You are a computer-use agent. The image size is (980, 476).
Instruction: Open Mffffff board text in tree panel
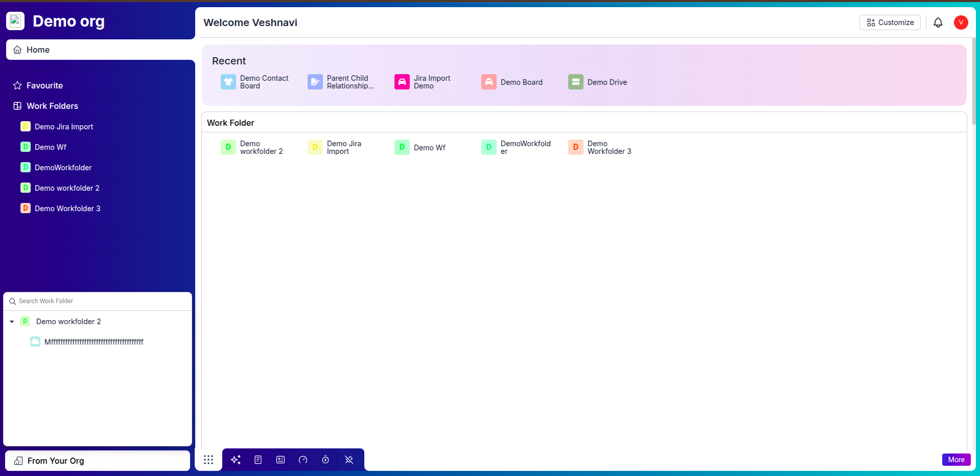(94, 342)
